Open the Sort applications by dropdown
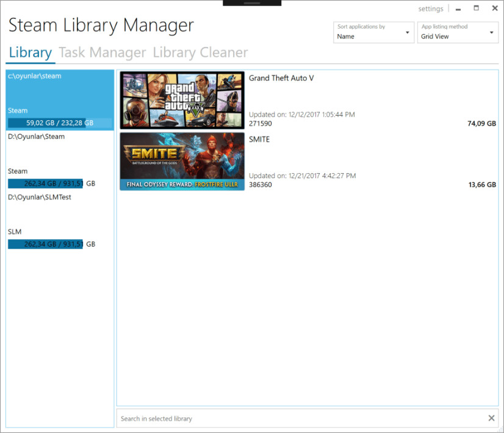 tap(373, 32)
